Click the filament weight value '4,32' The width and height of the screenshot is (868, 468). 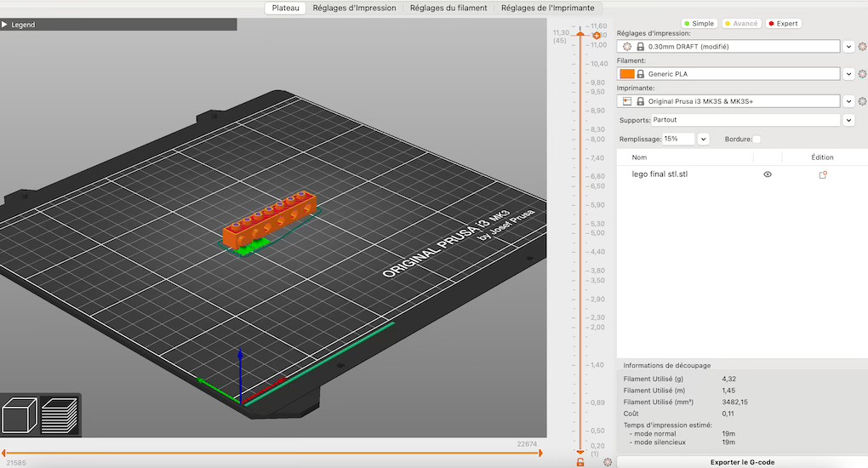(x=728, y=379)
